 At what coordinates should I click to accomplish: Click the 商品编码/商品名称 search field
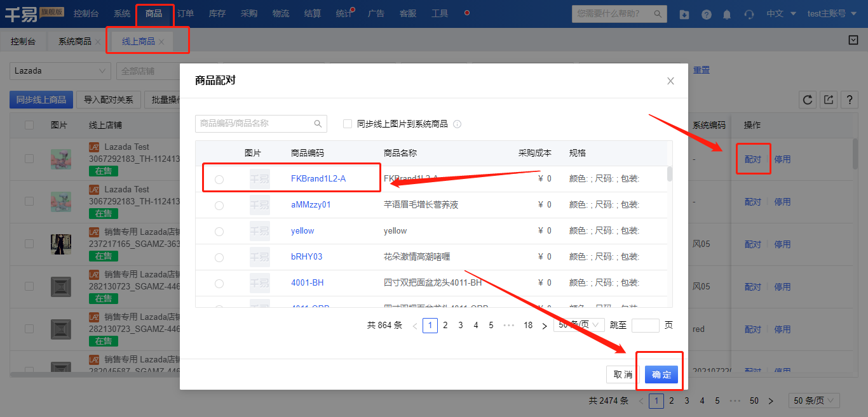[261, 124]
